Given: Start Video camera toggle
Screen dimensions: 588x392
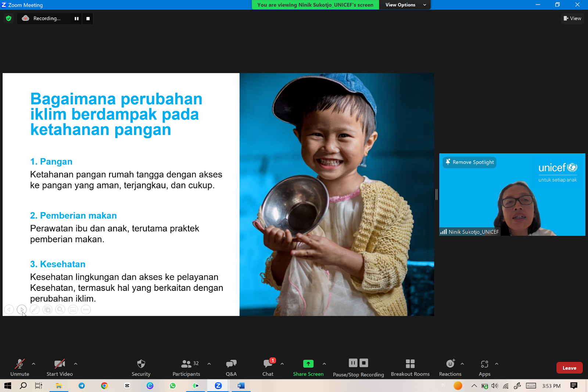Looking at the screenshot, I should click(x=60, y=367).
